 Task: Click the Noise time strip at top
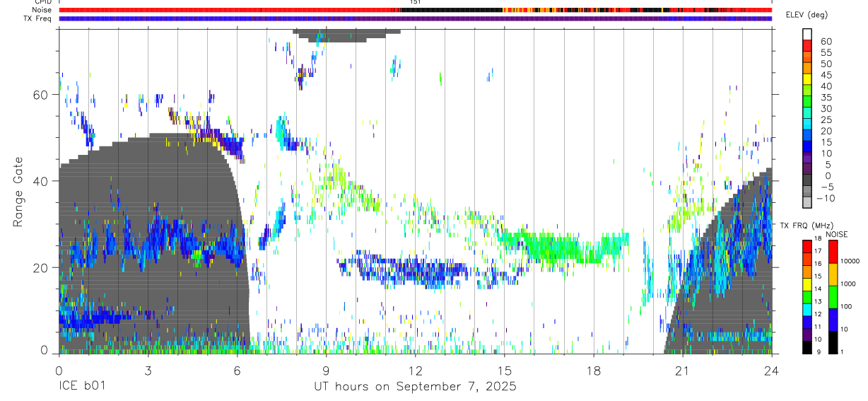(416, 10)
